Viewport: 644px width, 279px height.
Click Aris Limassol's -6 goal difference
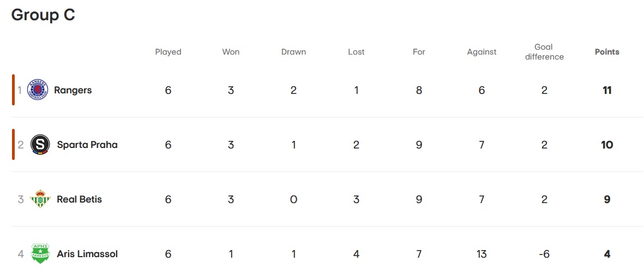coord(544,254)
